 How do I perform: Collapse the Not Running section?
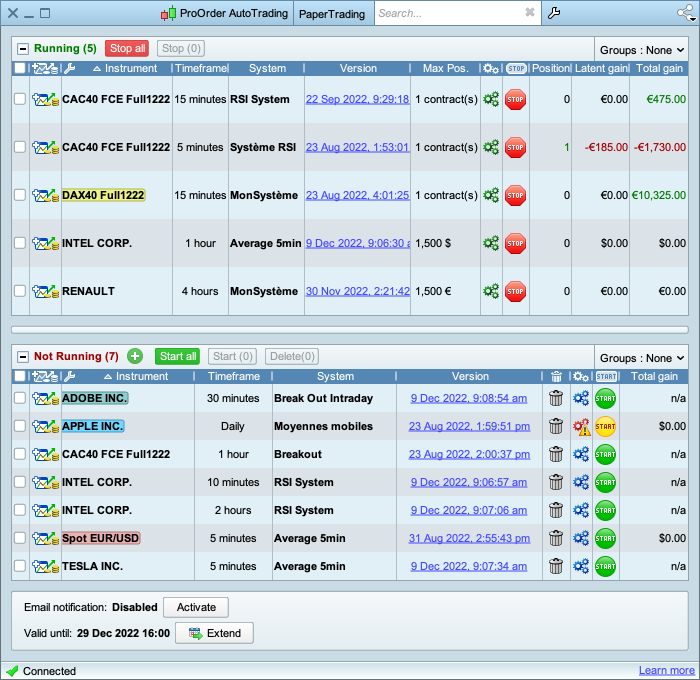click(22, 356)
